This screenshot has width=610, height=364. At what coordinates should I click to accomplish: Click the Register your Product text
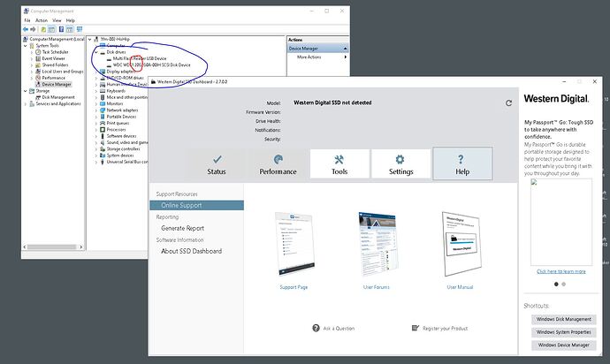click(x=445, y=329)
